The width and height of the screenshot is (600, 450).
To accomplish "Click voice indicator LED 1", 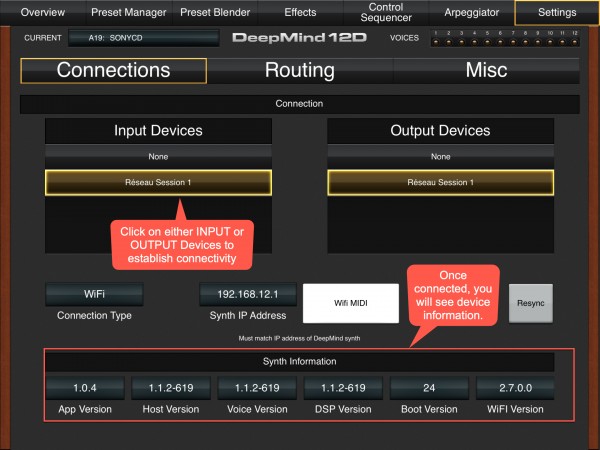I will point(436,42).
